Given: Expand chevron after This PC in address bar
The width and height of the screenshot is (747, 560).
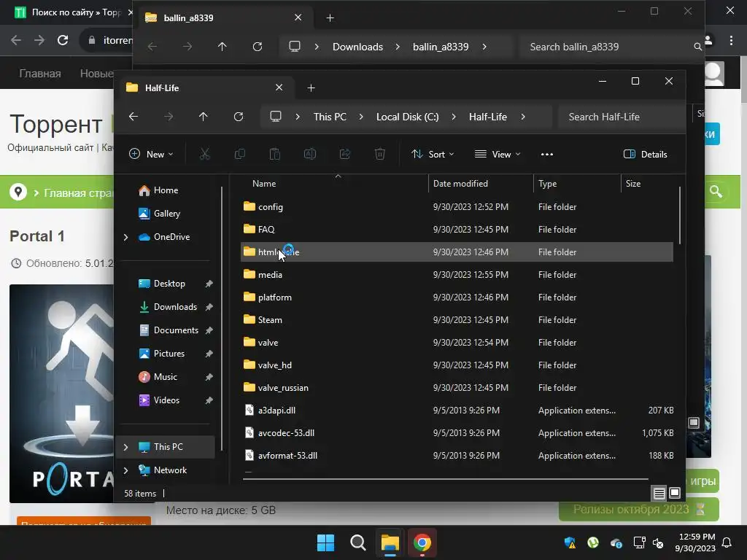Looking at the screenshot, I should coord(361,117).
